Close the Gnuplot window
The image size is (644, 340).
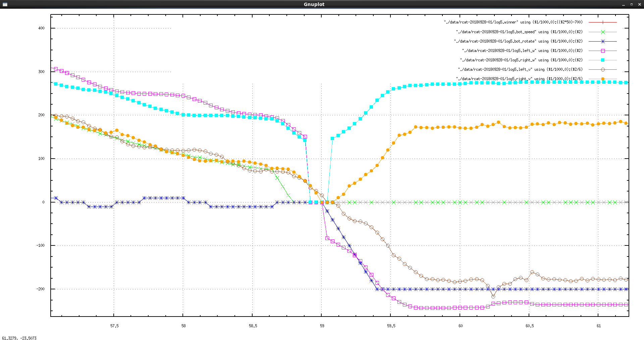[639, 4]
